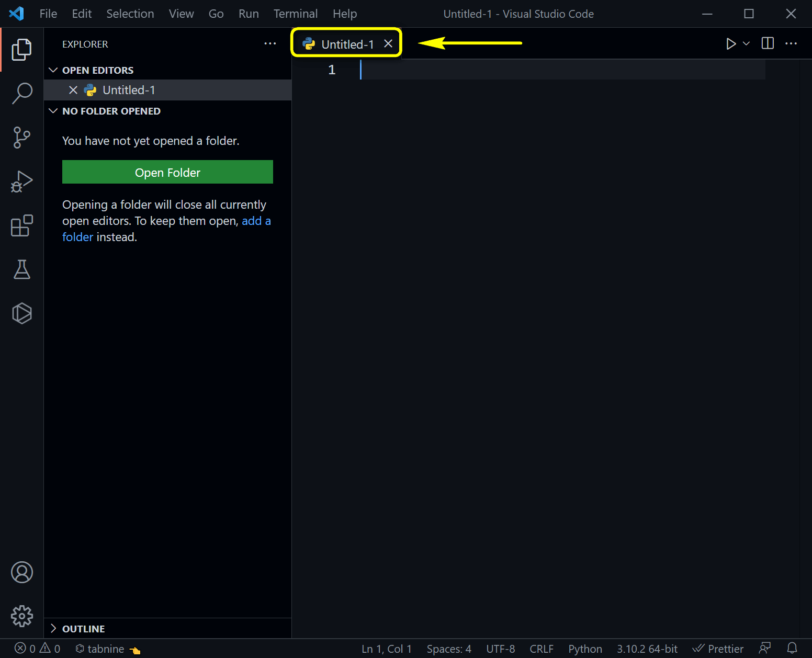This screenshot has width=812, height=658.
Task: Open the Source Control view icon
Action: 21,138
